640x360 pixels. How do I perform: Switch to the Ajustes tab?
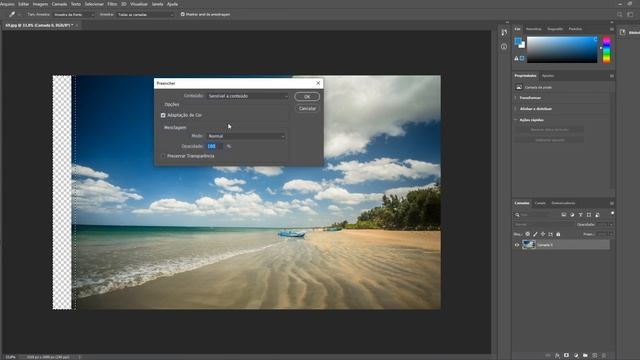click(548, 76)
